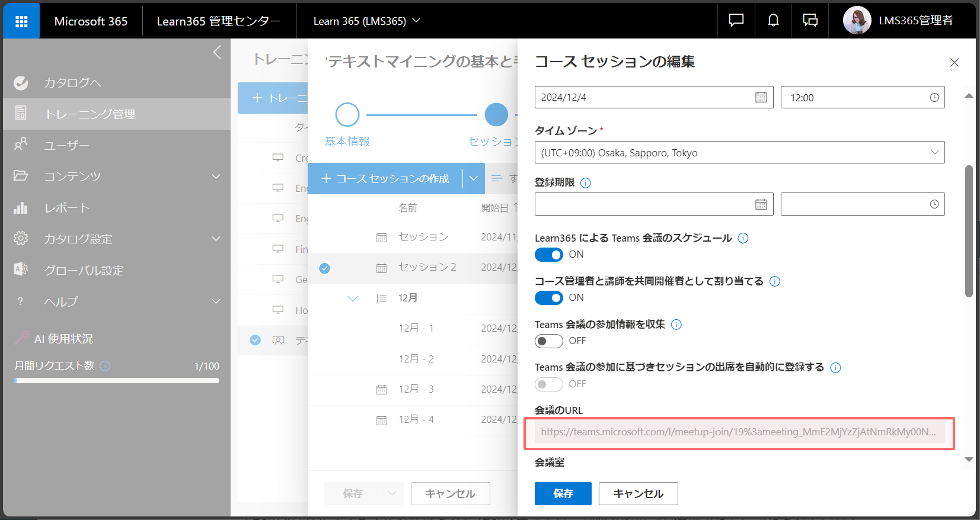Click the 会議のURL field

click(x=739, y=432)
